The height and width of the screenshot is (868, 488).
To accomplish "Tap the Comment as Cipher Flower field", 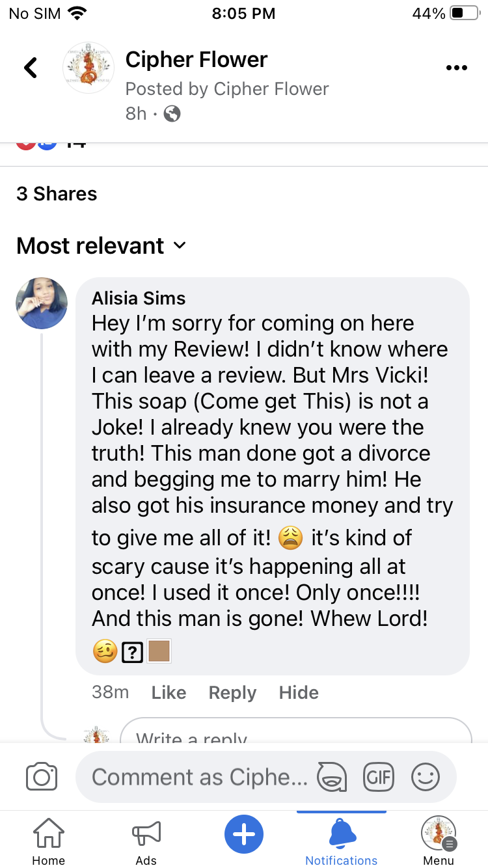I will (x=199, y=777).
